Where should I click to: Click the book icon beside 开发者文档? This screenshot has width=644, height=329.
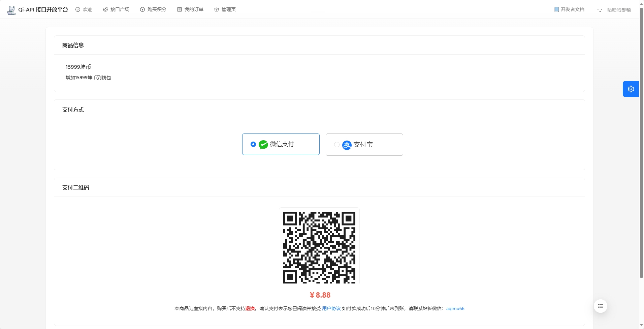(556, 9)
